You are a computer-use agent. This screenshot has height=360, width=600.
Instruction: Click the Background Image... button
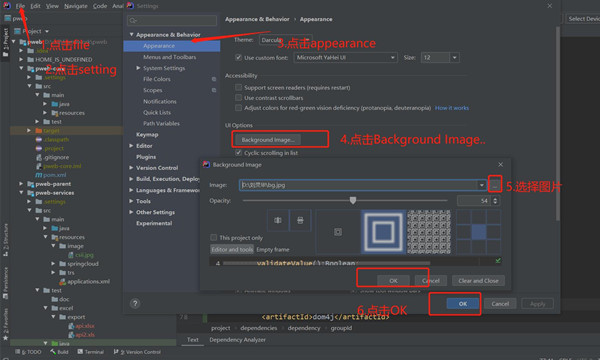coord(268,140)
